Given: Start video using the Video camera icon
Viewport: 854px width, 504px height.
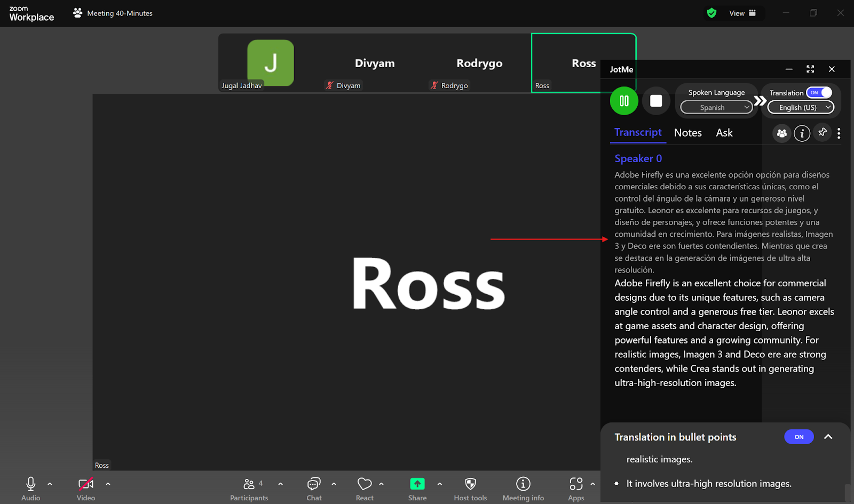Looking at the screenshot, I should (86, 484).
